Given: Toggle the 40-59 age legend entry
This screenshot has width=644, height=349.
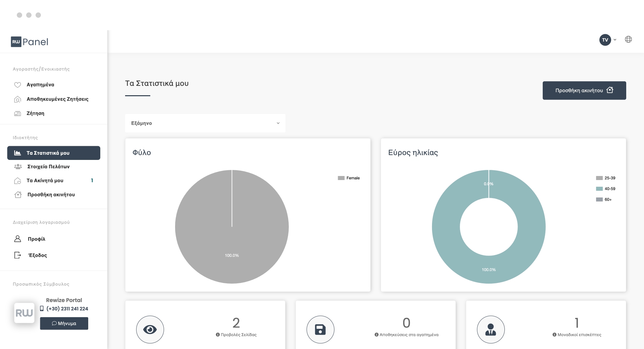Looking at the screenshot, I should (606, 189).
